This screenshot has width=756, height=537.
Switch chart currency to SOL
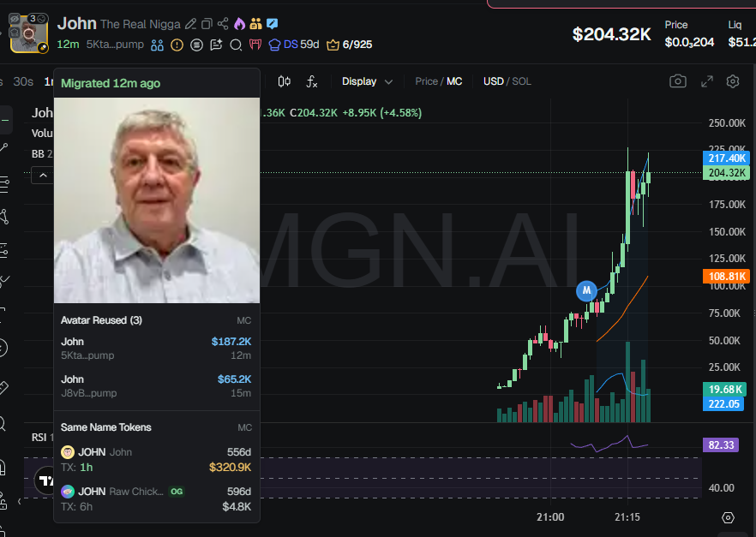(x=521, y=81)
